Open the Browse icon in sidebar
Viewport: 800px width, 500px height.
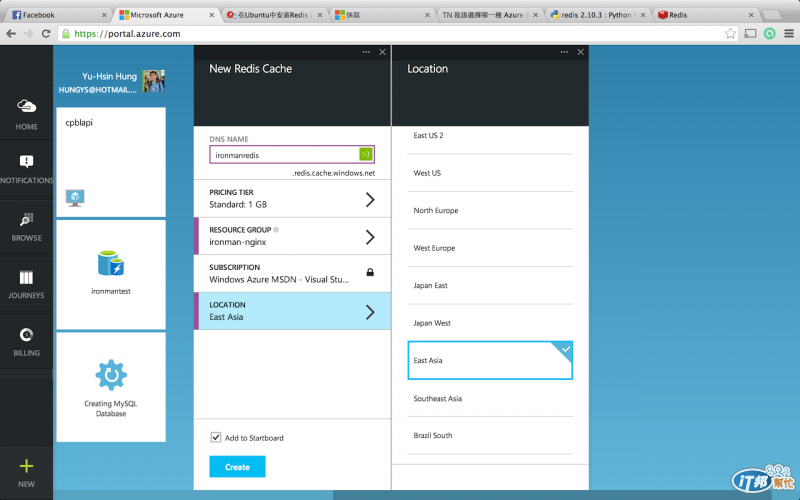(27, 220)
